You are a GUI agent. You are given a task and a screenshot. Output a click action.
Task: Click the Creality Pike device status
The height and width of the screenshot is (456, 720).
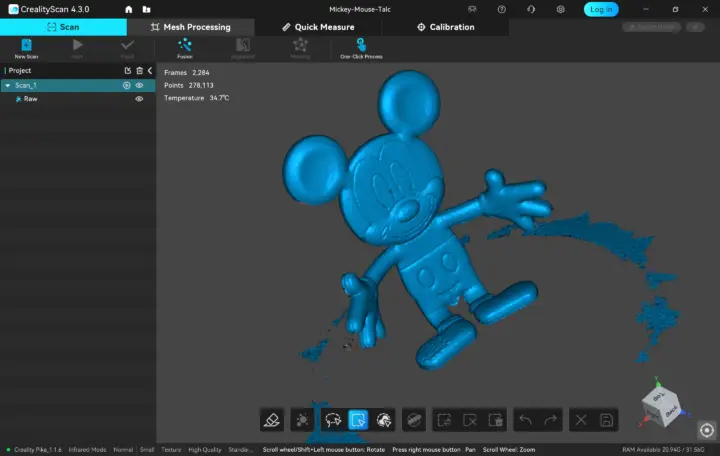[x=38, y=450]
